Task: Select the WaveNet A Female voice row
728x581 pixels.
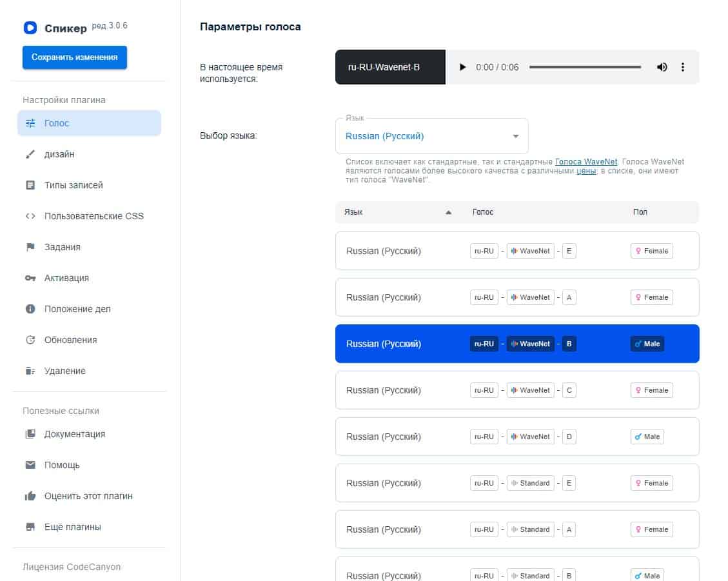Action: pos(517,297)
